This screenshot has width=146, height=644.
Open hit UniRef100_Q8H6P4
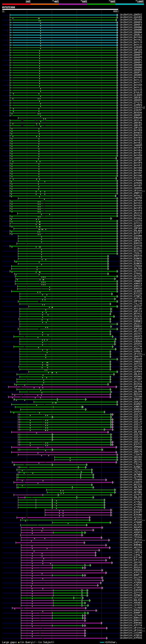pos(131,22)
